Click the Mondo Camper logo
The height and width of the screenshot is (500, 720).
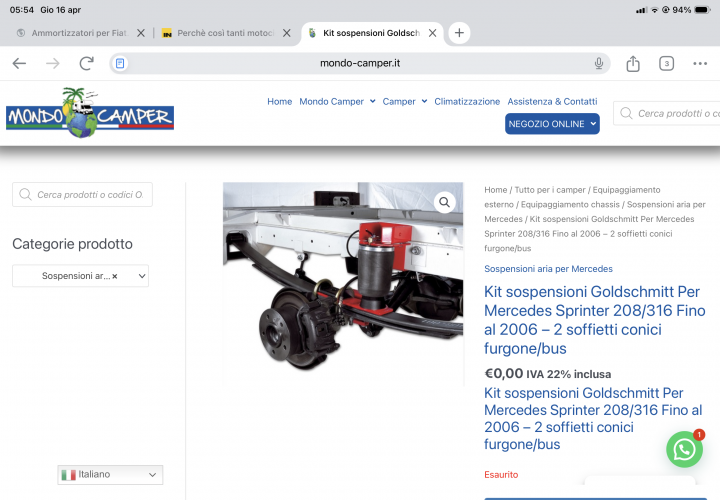(x=89, y=114)
